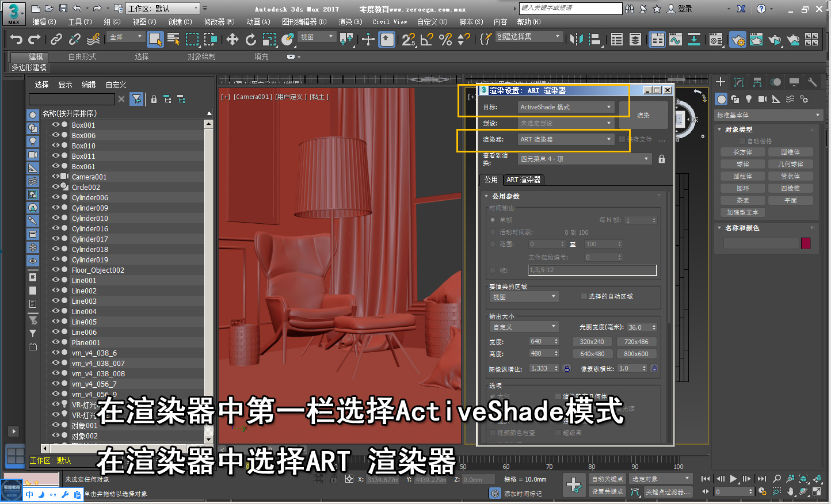831x504 pixels.
Task: Choose 320x240 output preset
Action: [x=592, y=342]
